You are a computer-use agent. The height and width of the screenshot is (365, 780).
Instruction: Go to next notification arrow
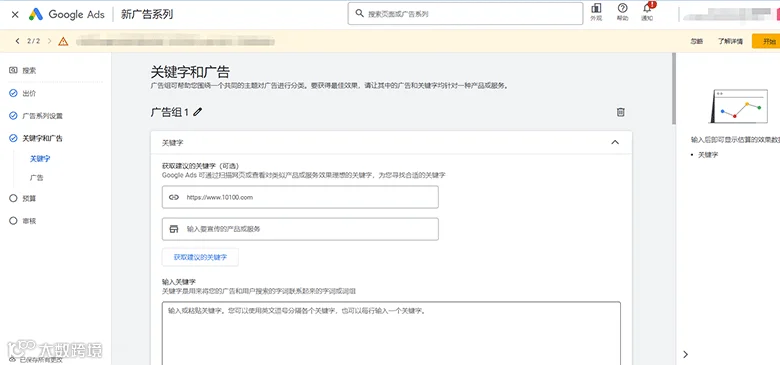click(49, 41)
